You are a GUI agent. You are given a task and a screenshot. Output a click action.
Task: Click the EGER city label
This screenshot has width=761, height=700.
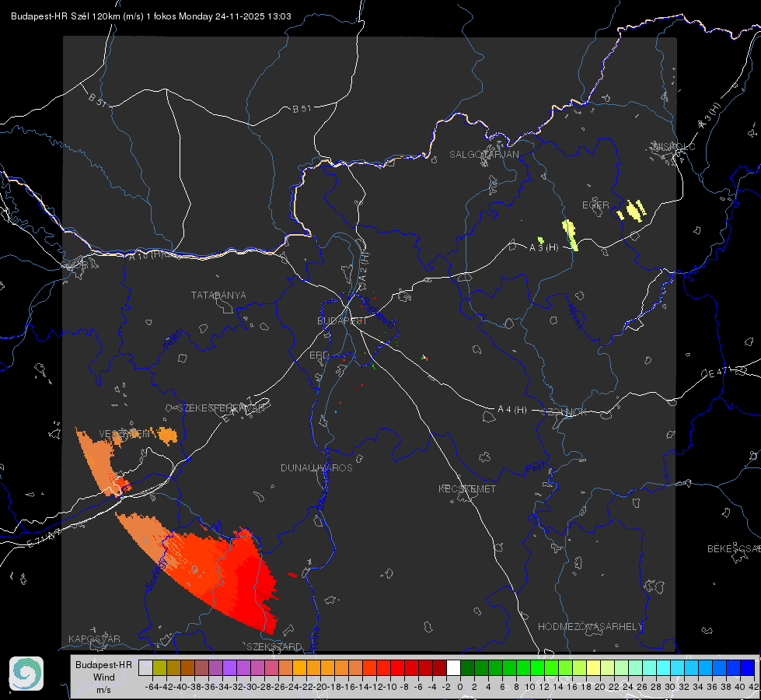click(x=595, y=205)
